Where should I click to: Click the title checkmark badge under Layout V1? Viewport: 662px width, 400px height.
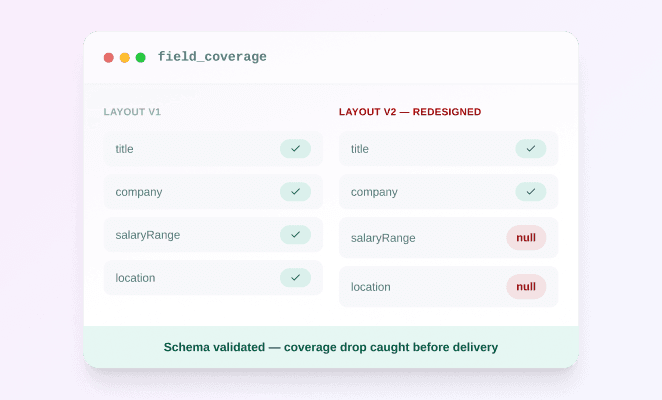296,149
